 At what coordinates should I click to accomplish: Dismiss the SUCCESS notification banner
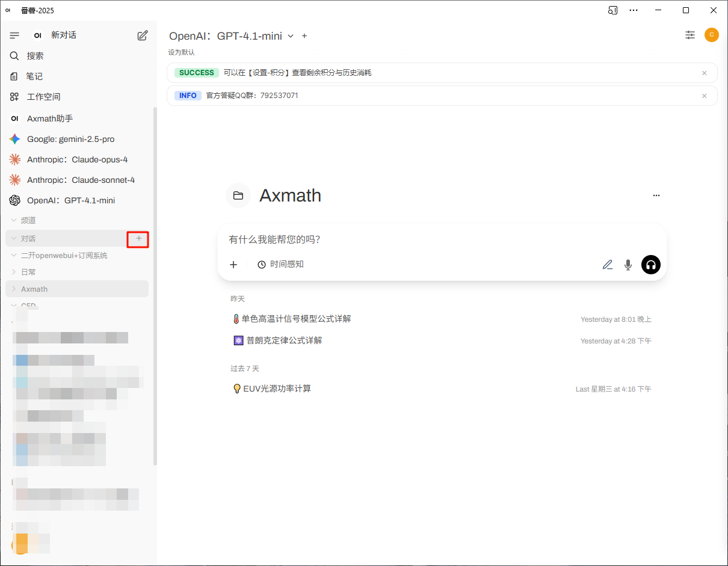tap(704, 73)
